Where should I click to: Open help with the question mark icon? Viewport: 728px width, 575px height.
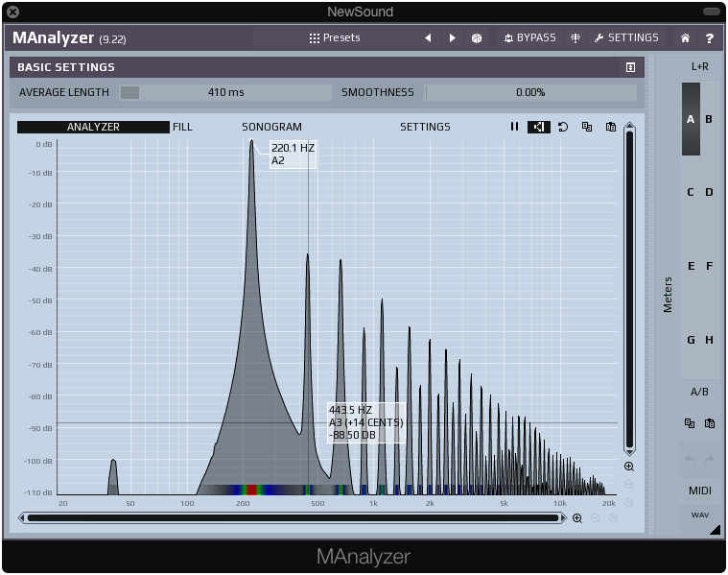pyautogui.click(x=709, y=38)
